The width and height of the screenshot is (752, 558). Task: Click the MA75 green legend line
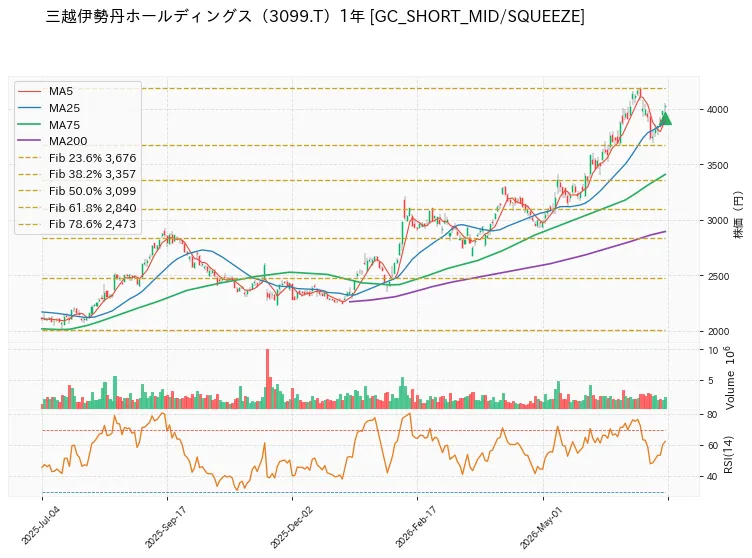point(29,125)
